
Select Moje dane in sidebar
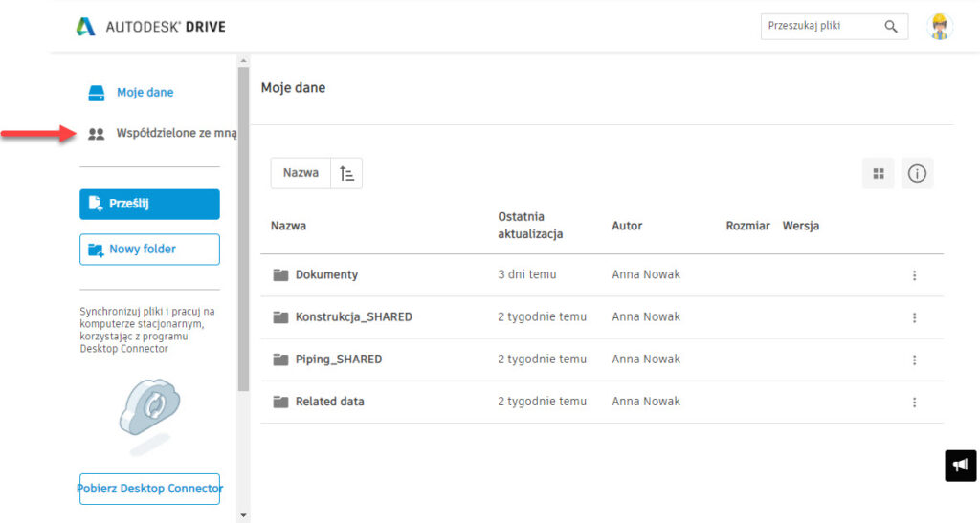tap(145, 93)
